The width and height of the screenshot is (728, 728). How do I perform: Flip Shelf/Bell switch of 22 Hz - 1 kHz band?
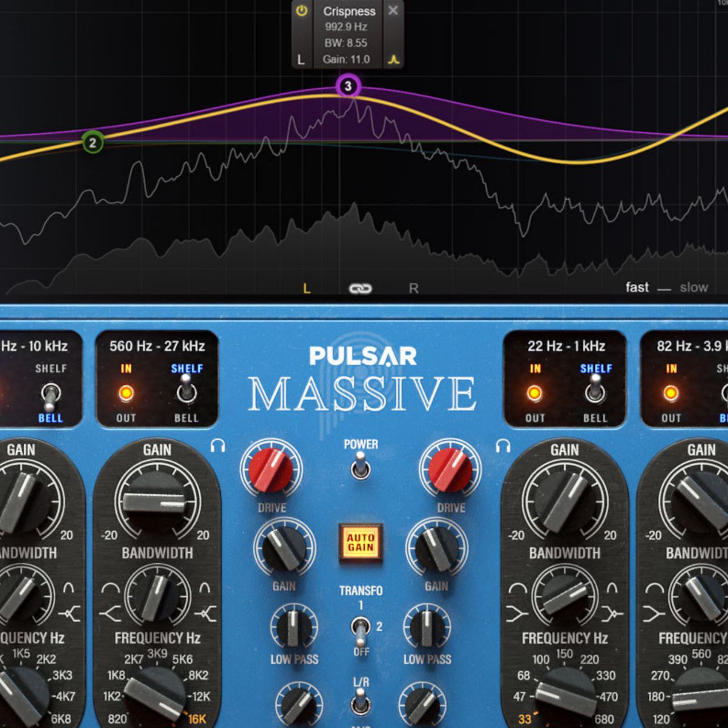coord(595,390)
